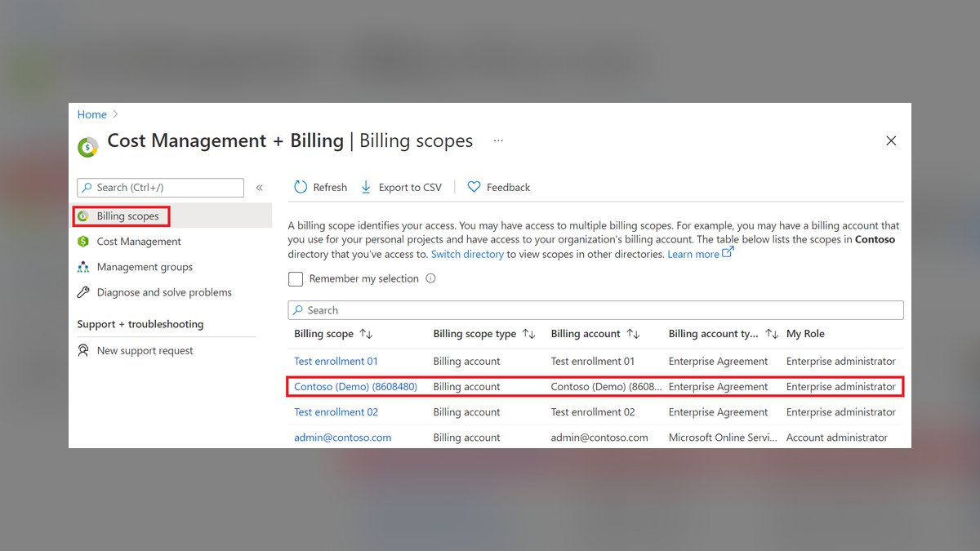Click the Feedback button label

[508, 187]
